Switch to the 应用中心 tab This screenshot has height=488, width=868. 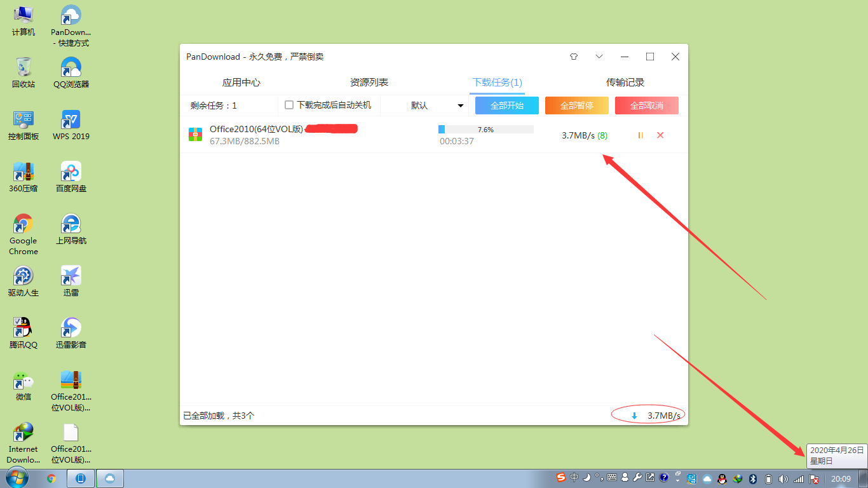(241, 83)
